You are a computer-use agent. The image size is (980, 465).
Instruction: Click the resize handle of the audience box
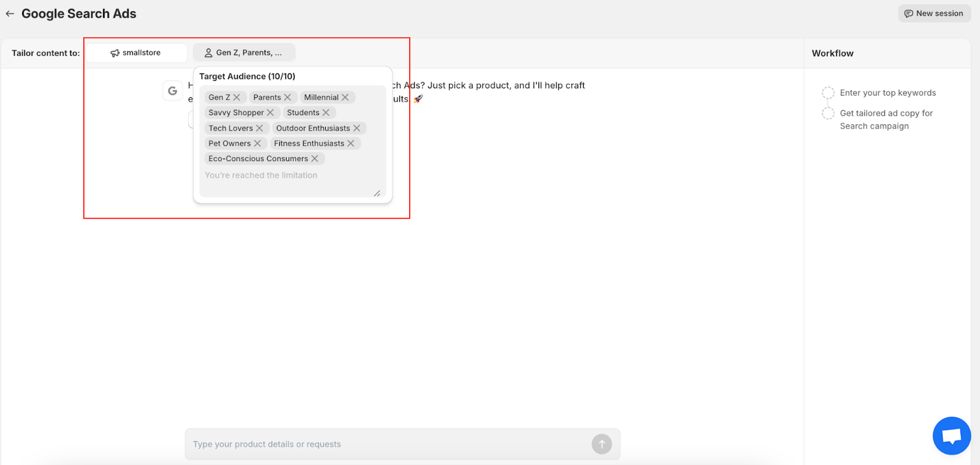(377, 193)
